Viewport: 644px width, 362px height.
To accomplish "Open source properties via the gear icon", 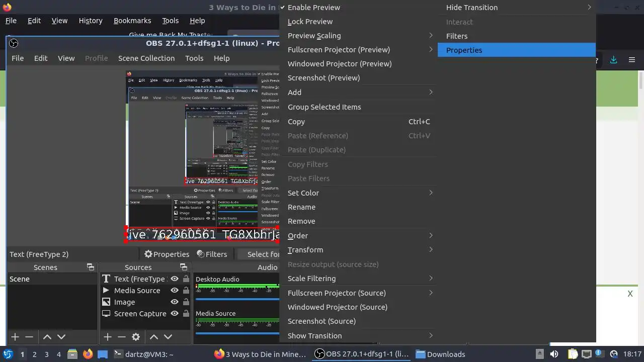I will pos(136,337).
